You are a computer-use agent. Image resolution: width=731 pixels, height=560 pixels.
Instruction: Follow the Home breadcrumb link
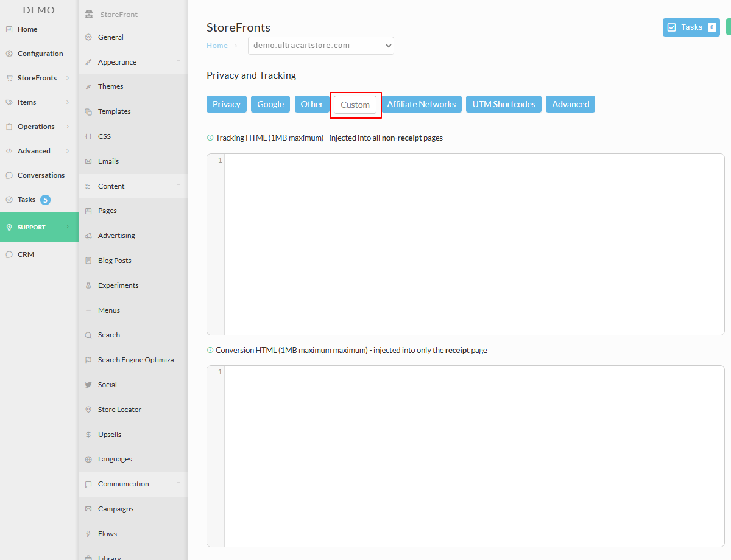[x=217, y=46]
